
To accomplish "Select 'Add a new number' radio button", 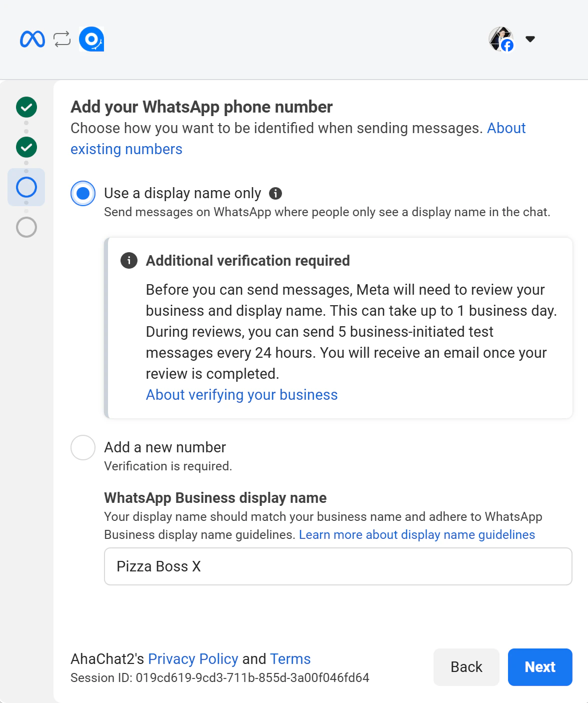I will click(83, 447).
